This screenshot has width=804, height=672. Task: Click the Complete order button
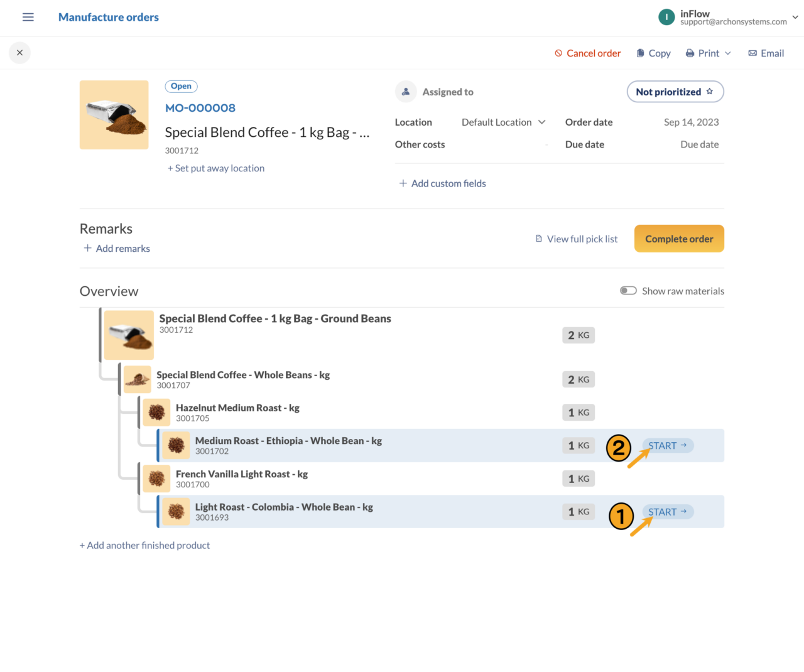[679, 239]
